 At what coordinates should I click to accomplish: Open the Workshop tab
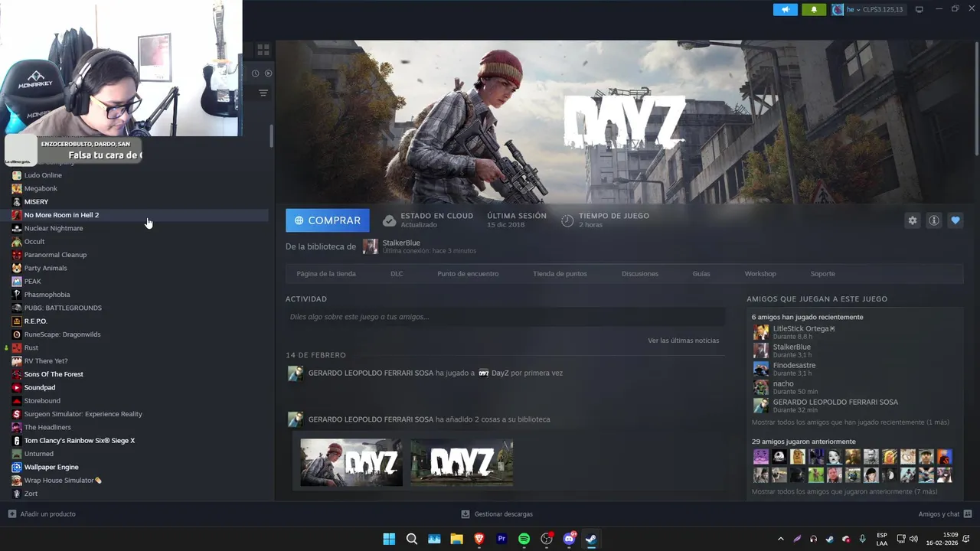click(x=760, y=274)
